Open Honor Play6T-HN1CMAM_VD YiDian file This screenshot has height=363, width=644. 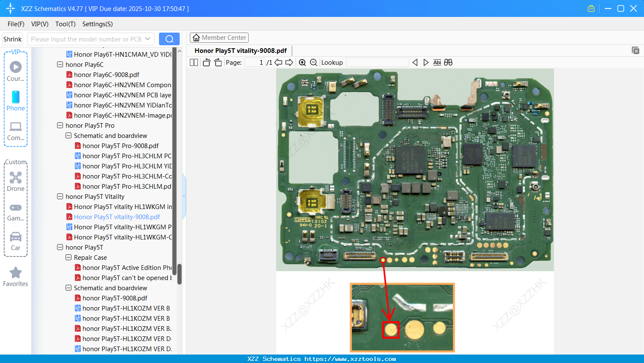pyautogui.click(x=119, y=55)
